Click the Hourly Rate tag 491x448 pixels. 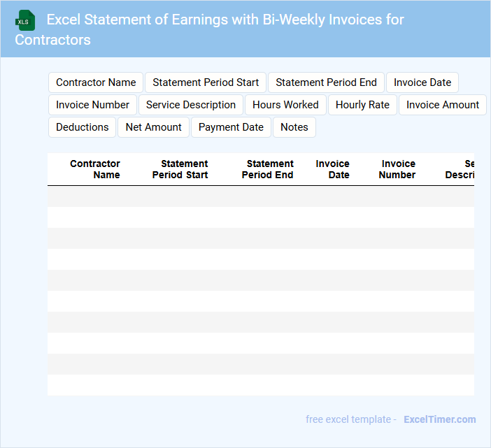(x=362, y=105)
